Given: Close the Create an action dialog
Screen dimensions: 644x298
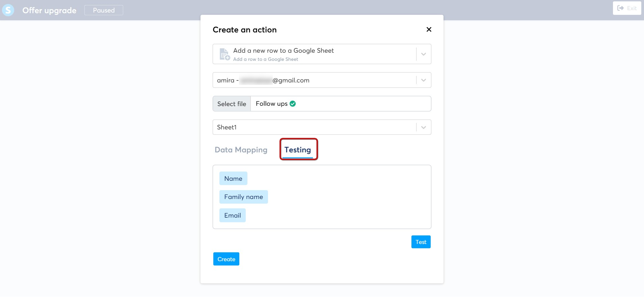Looking at the screenshot, I should (x=429, y=29).
